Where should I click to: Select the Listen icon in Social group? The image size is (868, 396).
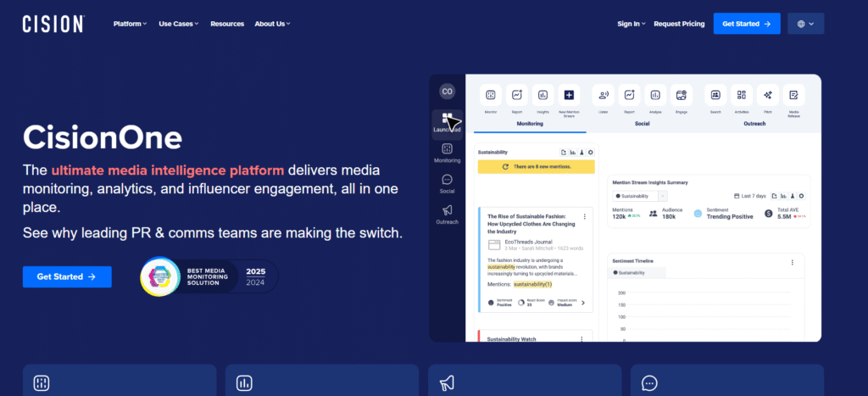tap(604, 96)
